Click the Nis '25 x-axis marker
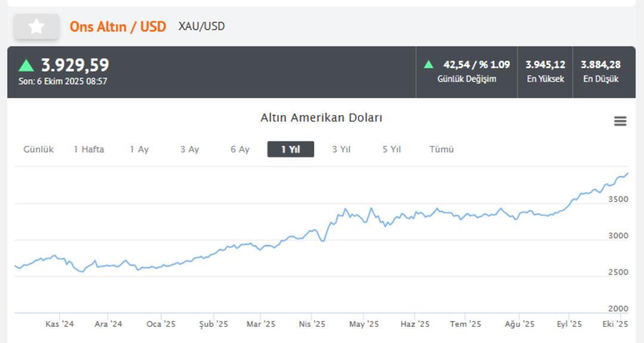Image resolution: width=644 pixels, height=343 pixels. pos(312,325)
